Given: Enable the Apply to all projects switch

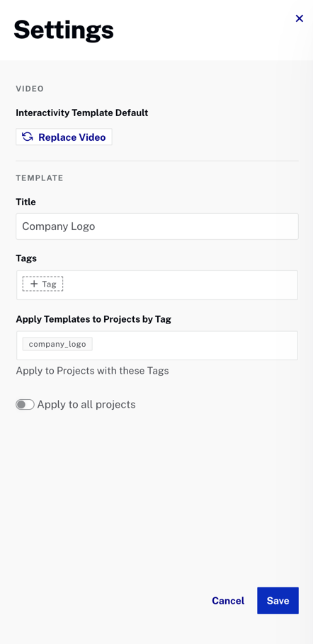Looking at the screenshot, I should (x=25, y=405).
